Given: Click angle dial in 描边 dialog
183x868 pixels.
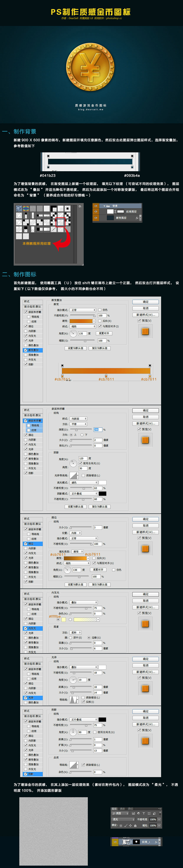Looking at the screenshot, I should [67, 570].
